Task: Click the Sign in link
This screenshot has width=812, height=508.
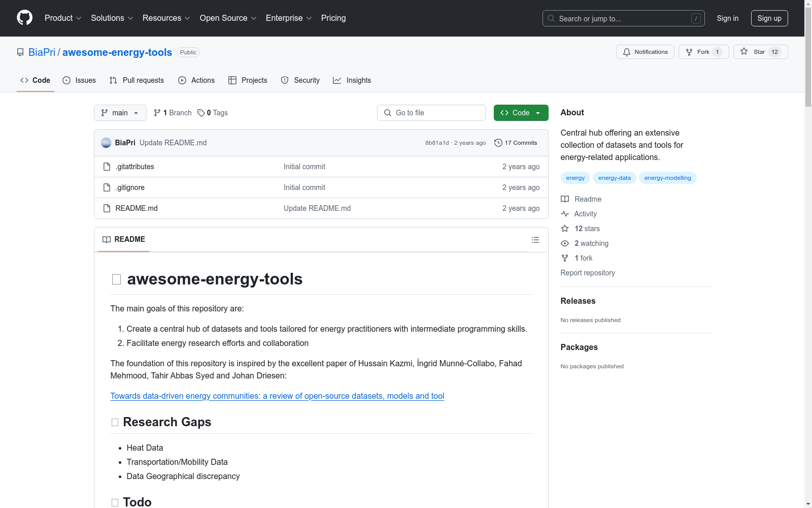Action: (x=727, y=18)
